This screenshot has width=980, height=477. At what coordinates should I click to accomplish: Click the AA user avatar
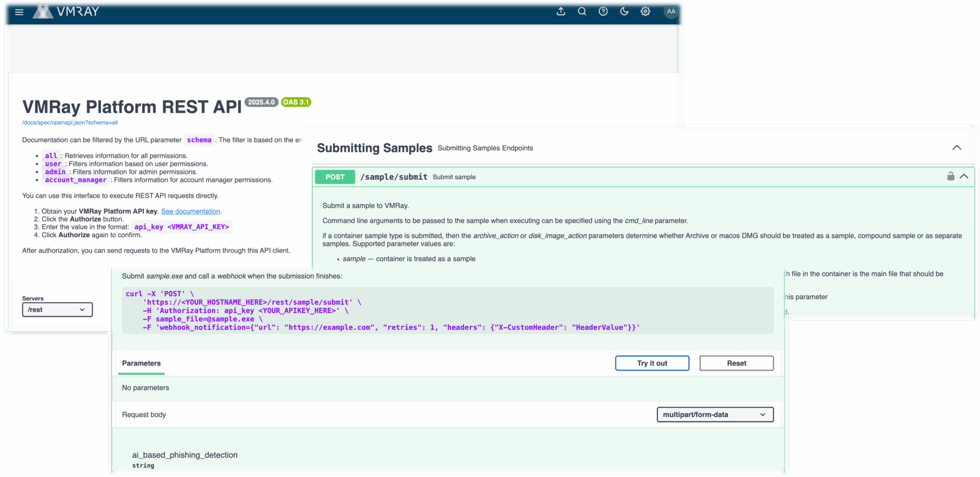[x=671, y=11]
